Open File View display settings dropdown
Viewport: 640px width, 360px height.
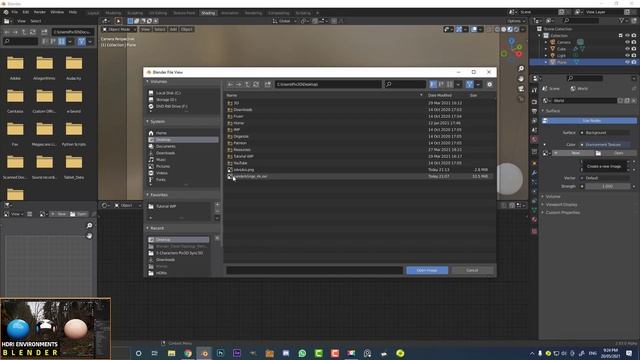[x=458, y=84]
